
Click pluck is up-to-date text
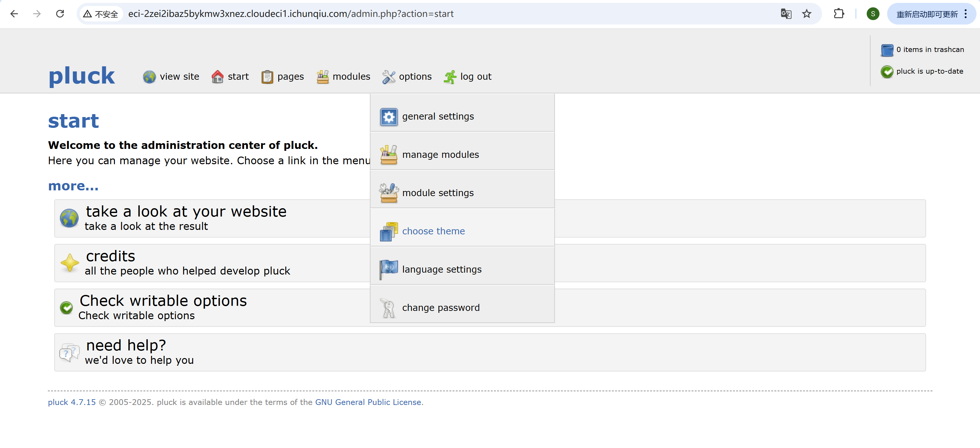[x=929, y=71]
